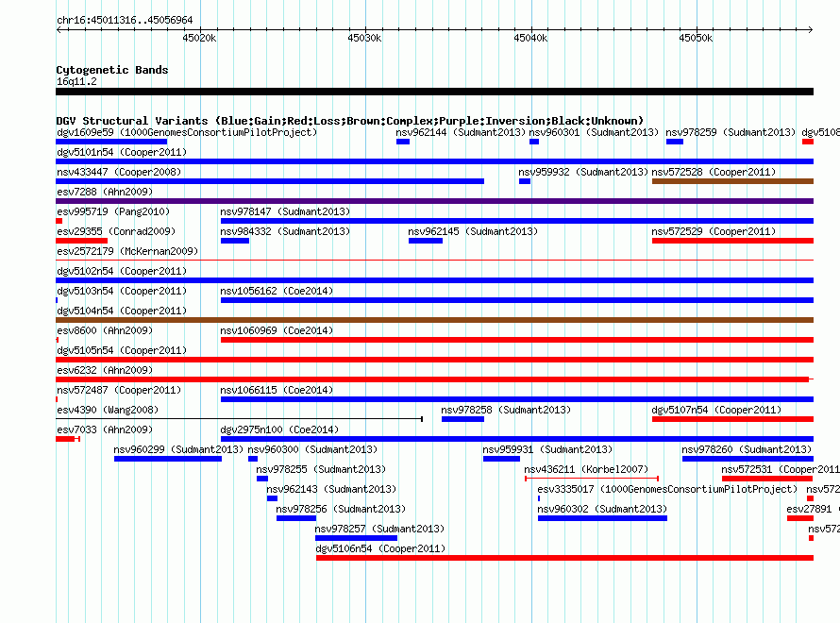Open nsv572531 (Cooper2011) entry
840x623 pixels.
pos(781,469)
